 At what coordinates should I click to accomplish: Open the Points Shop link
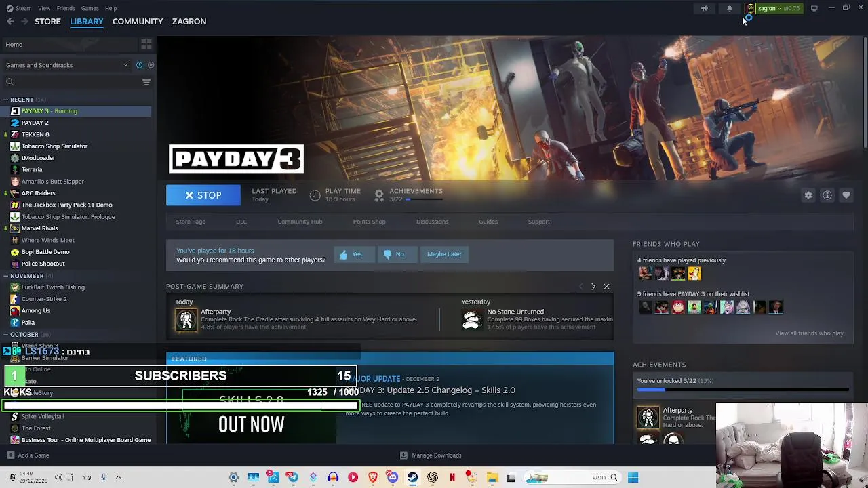coord(369,222)
